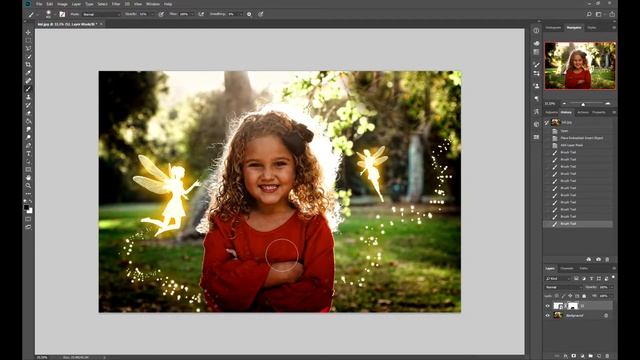The height and width of the screenshot is (360, 640).
Task: Select the Gradient tool
Action: click(x=28, y=121)
